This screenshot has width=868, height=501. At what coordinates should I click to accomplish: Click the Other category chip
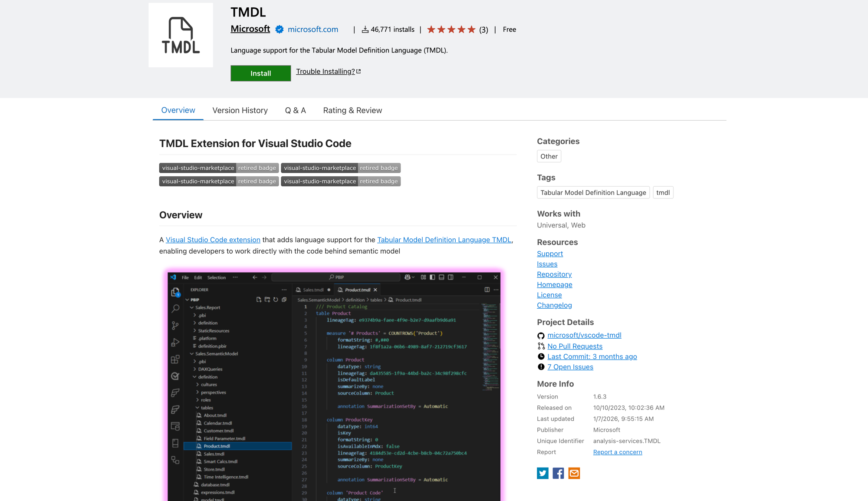click(549, 156)
